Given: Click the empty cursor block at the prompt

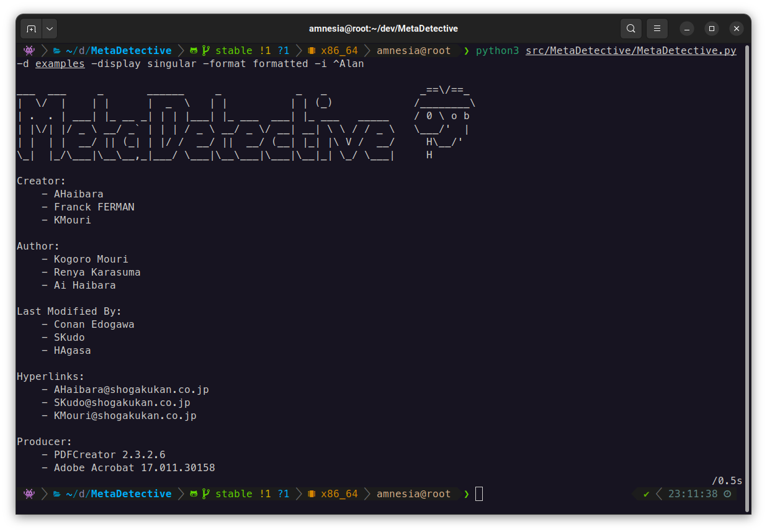Looking at the screenshot, I should 478,494.
